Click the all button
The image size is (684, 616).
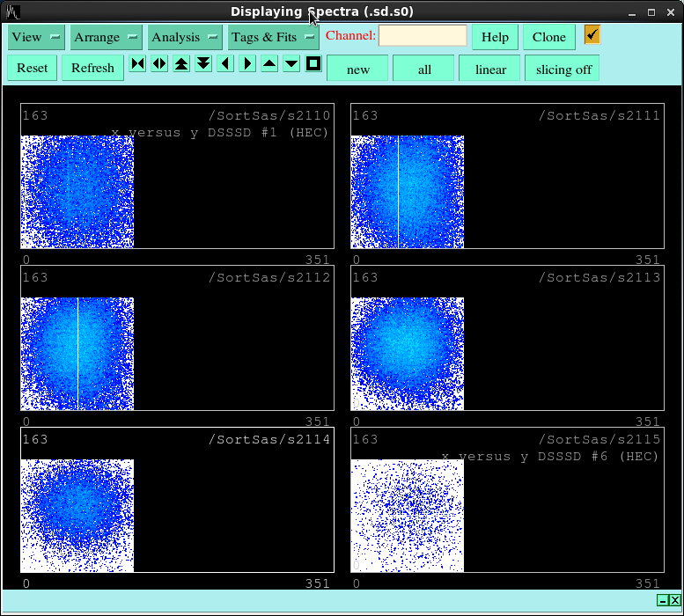click(x=424, y=69)
